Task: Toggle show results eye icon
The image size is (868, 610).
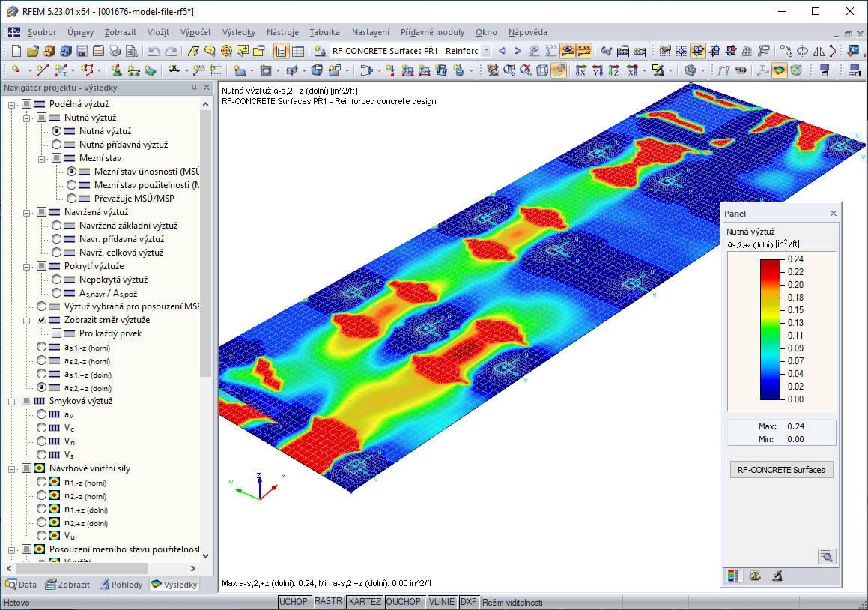Action: tap(568, 51)
